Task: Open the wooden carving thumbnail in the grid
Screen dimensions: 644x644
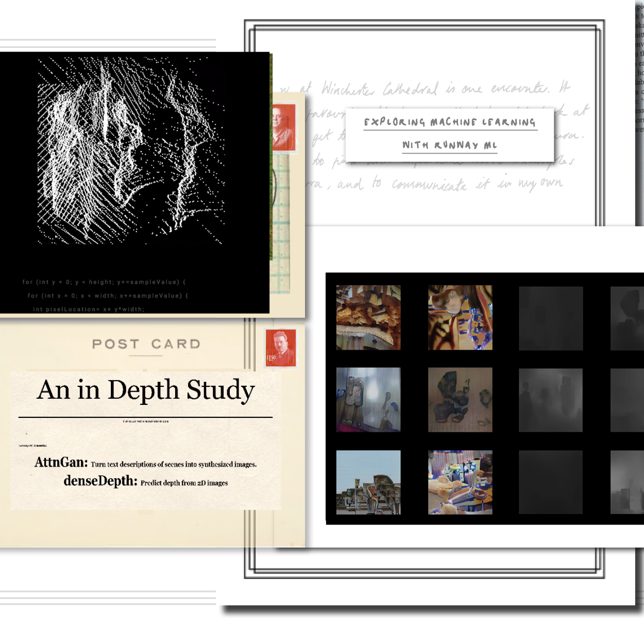Action: pos(368,317)
